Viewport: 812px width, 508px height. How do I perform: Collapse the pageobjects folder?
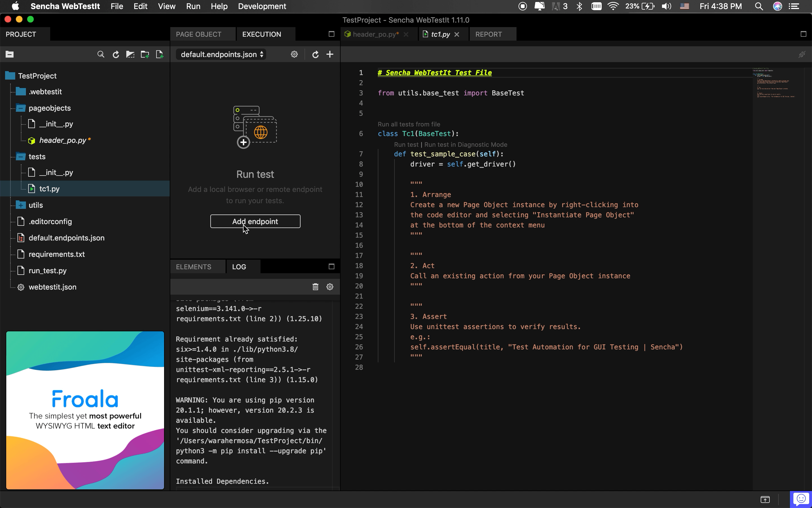(21, 108)
